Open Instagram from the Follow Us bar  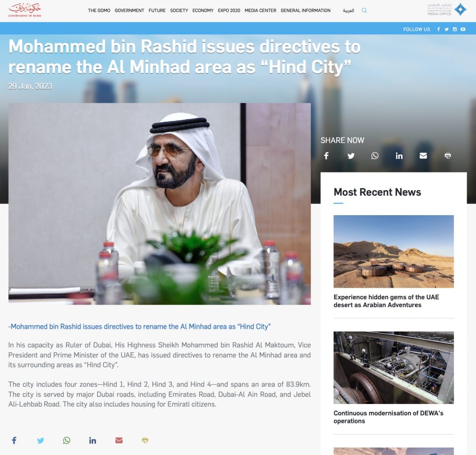[x=455, y=29]
